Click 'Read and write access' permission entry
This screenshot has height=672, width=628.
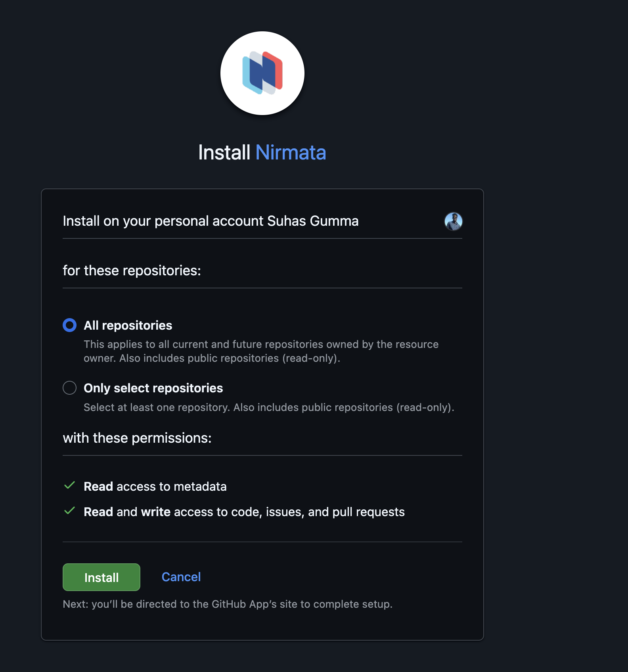pos(244,512)
